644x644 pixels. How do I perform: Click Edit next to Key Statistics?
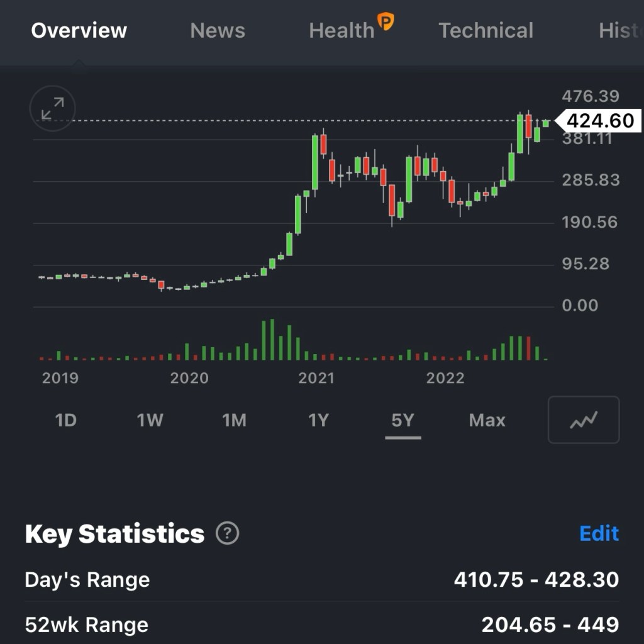(599, 533)
